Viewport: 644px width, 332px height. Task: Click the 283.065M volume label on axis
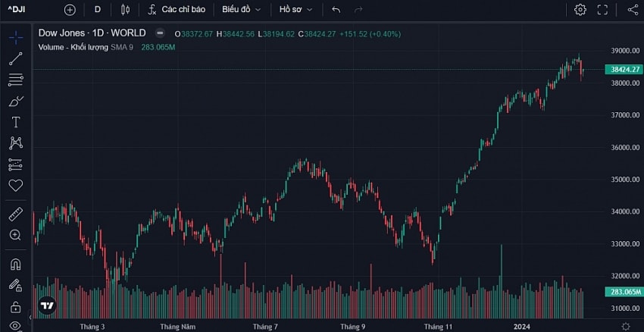tap(624, 292)
